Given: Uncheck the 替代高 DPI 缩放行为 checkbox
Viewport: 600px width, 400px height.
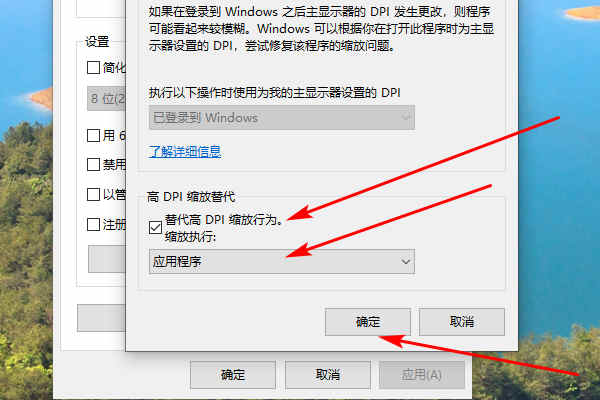Looking at the screenshot, I should point(155,228).
